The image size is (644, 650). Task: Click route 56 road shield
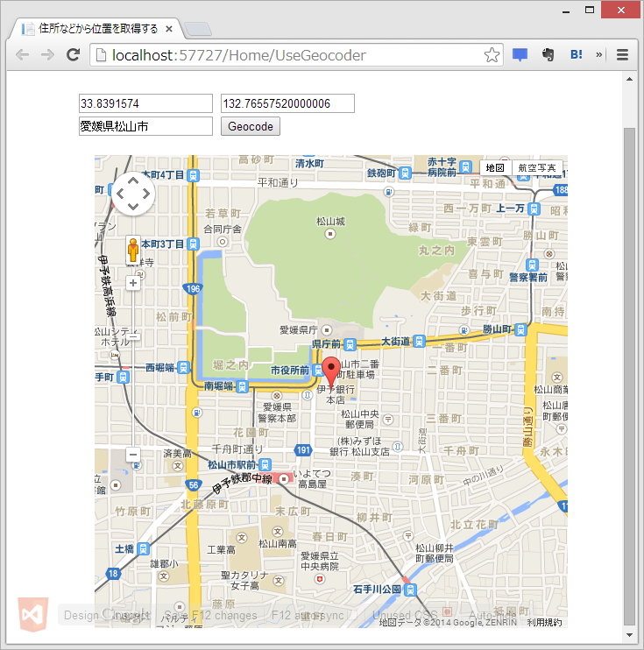(x=194, y=485)
